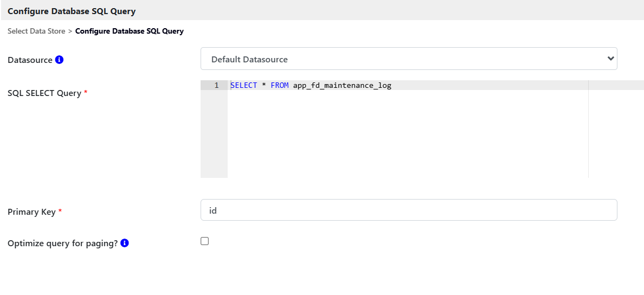This screenshot has width=644, height=295.
Task: Click the editor's left gutter below line 1
Action: click(x=214, y=136)
